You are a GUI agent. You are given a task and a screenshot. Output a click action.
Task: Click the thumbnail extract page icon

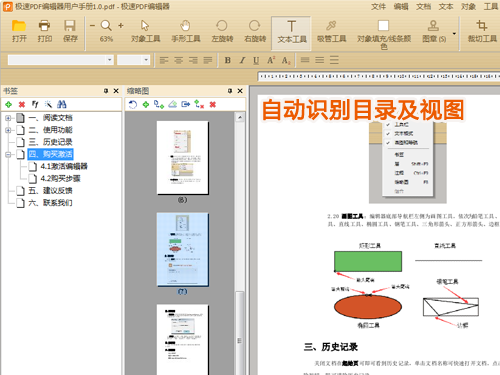186,104
